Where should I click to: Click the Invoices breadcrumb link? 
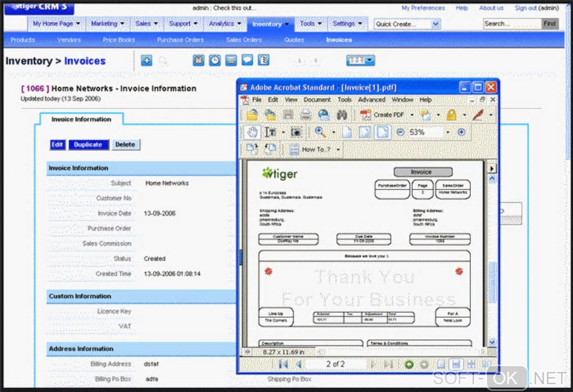(85, 61)
